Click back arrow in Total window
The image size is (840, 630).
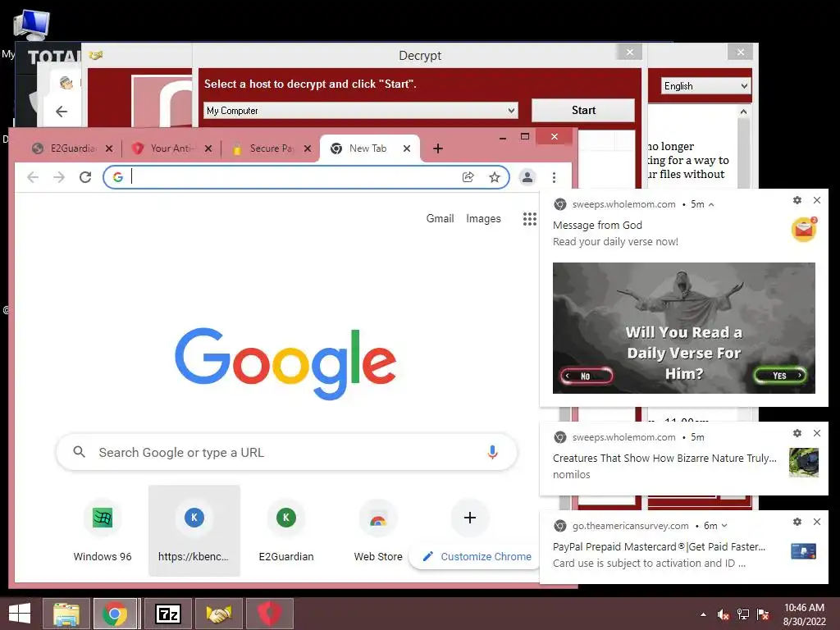62,111
